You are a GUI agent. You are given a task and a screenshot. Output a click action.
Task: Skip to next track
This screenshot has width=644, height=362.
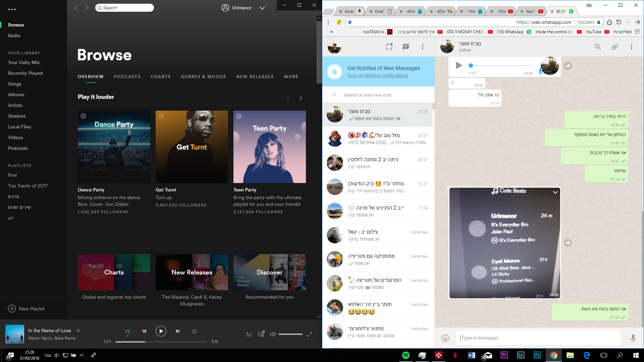coord(178,331)
